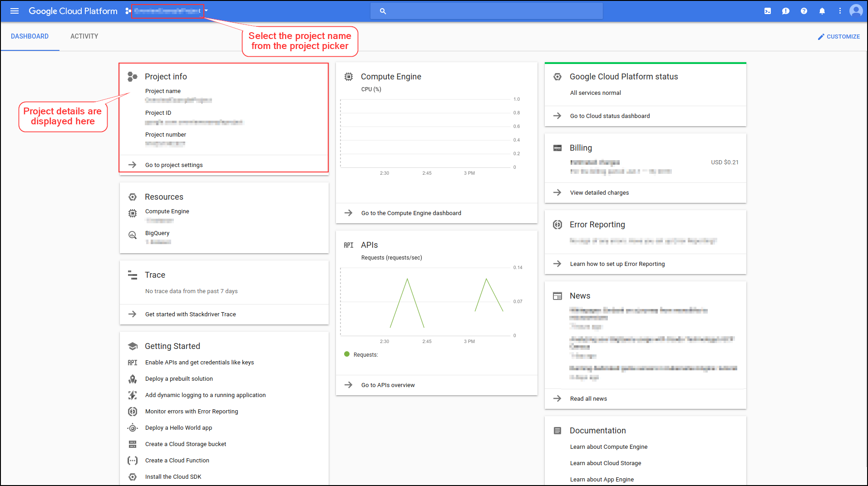Click No trace data from past 7 days
Image resolution: width=868 pixels, height=486 pixels.
(x=191, y=291)
